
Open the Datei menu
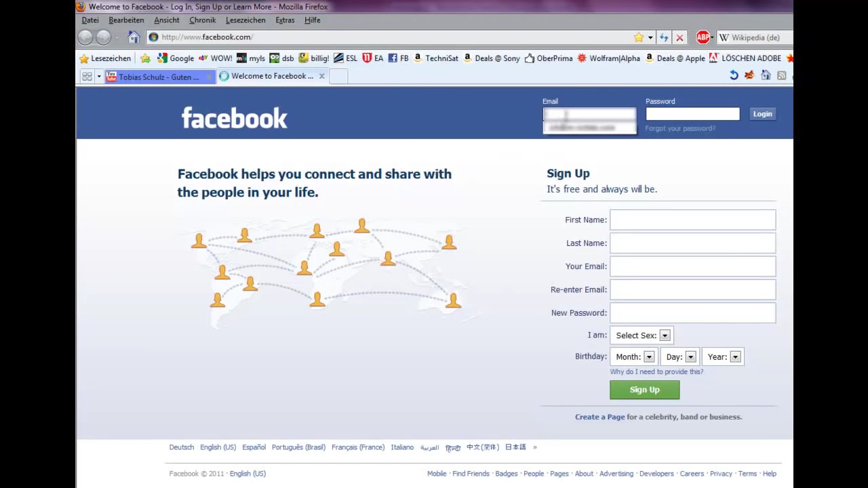click(90, 20)
